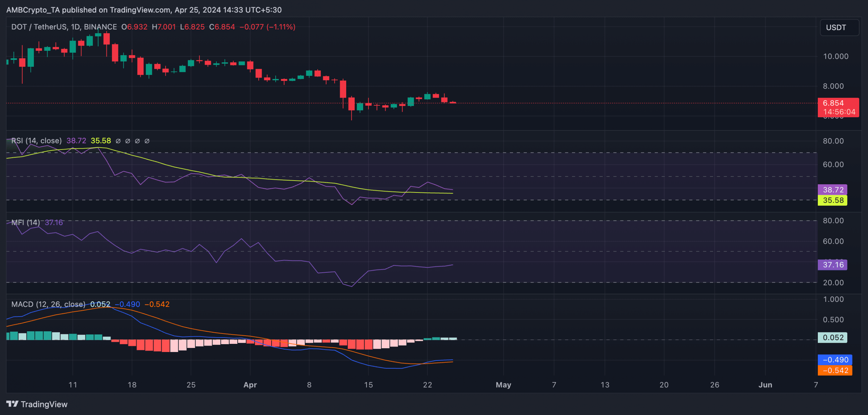Click the MFI (14) indicator label
Image resolution: width=868 pixels, height=415 pixels.
(25, 222)
